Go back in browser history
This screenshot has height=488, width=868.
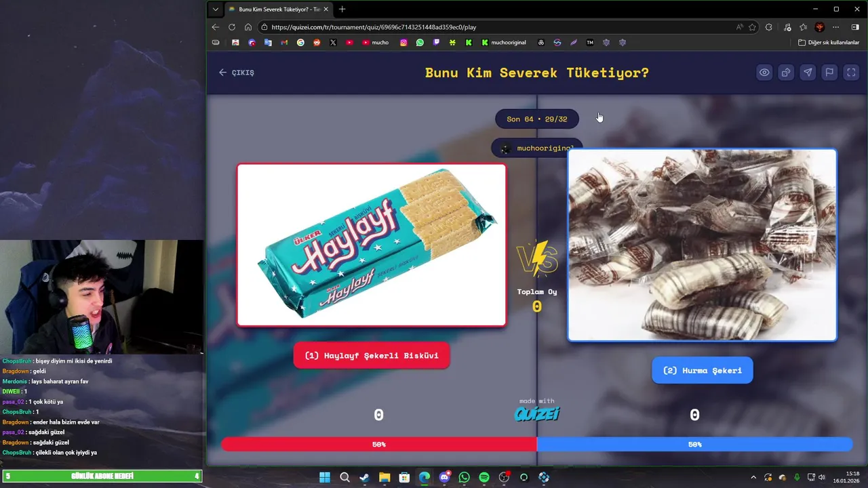[x=216, y=27]
